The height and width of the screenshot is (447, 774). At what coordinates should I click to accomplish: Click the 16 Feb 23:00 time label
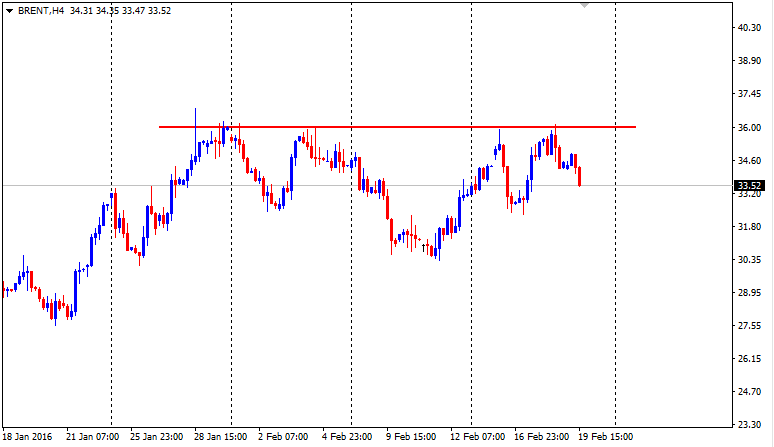pos(542,437)
